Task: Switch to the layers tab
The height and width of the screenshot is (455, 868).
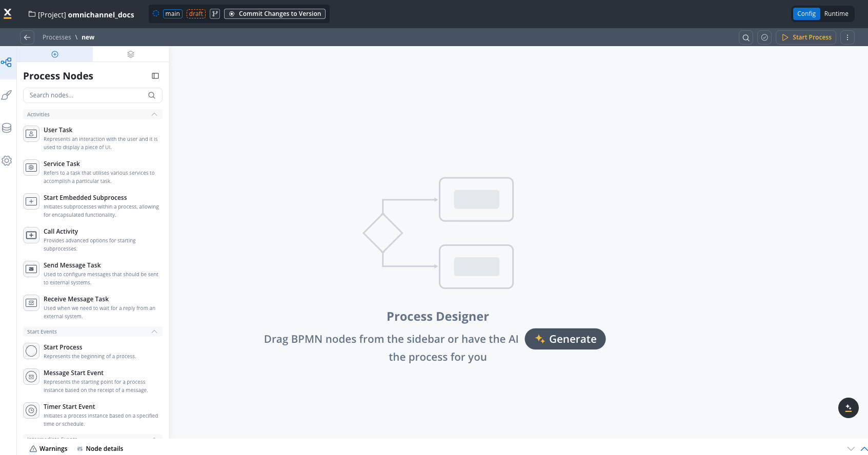Action: tap(131, 54)
